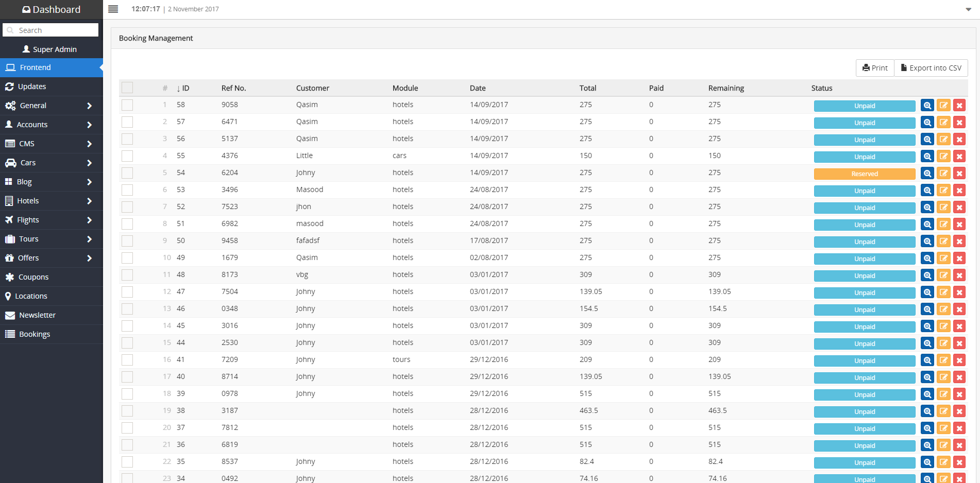Click the Export into CSV button
Viewport: 980px width, 483px height.
[931, 67]
